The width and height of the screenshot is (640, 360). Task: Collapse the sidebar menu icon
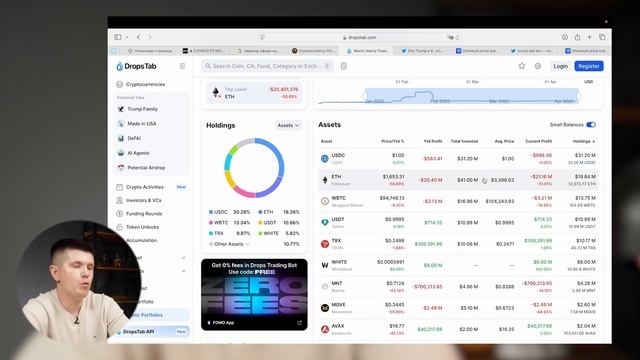(182, 66)
